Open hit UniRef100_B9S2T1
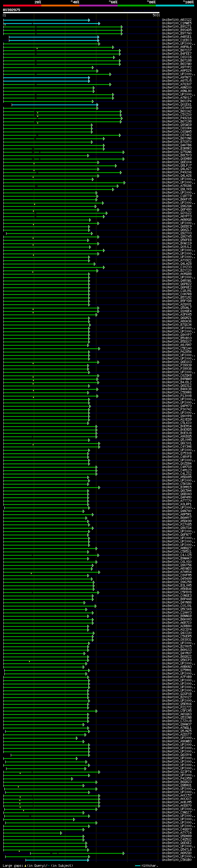197x868 pixels. pyautogui.click(x=177, y=26)
